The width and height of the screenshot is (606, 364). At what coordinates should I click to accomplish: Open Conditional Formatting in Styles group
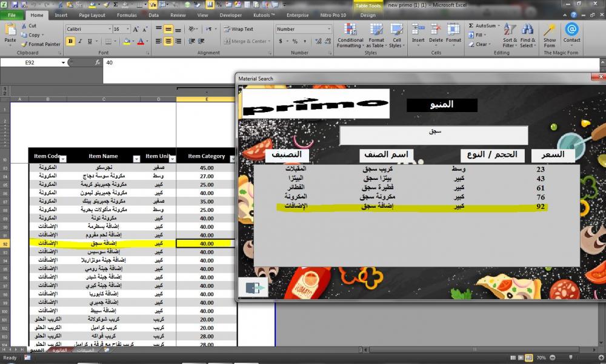pyautogui.click(x=350, y=30)
